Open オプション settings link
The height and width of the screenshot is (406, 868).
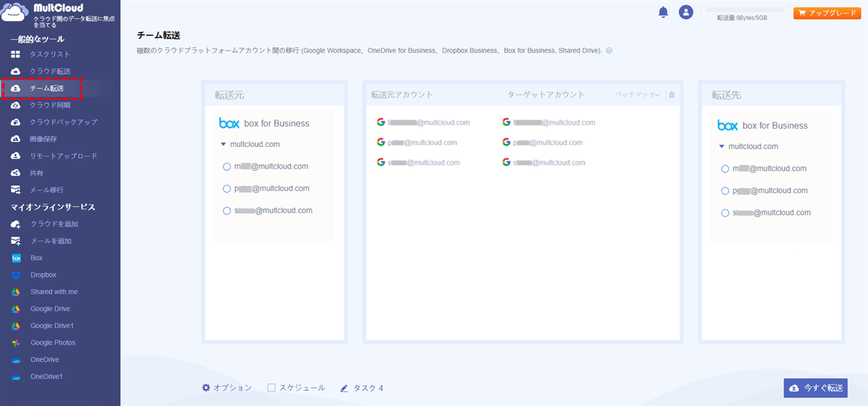[232, 388]
